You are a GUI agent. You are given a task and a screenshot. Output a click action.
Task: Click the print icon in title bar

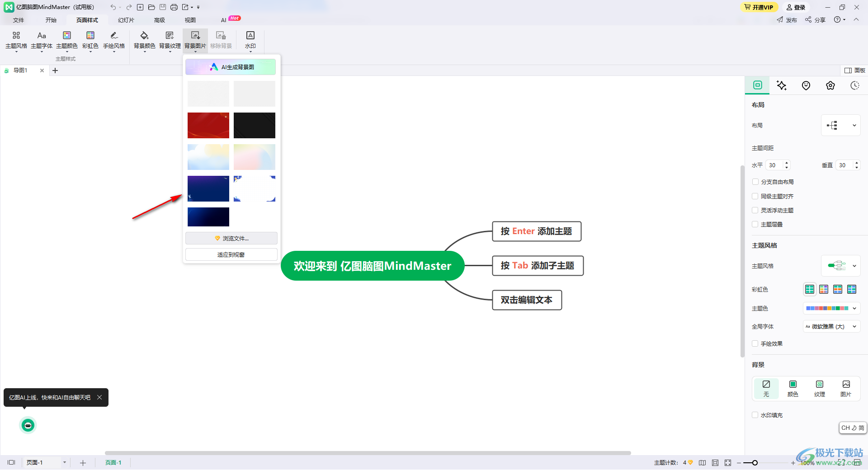pyautogui.click(x=174, y=7)
